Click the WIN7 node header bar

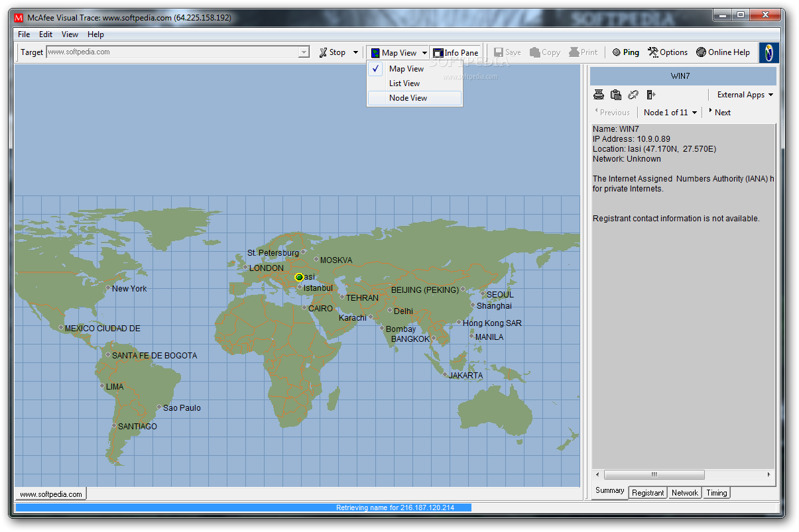pyautogui.click(x=683, y=76)
